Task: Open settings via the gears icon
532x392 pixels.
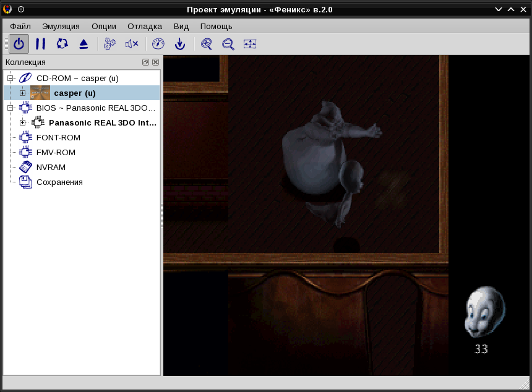Action: (x=109, y=44)
